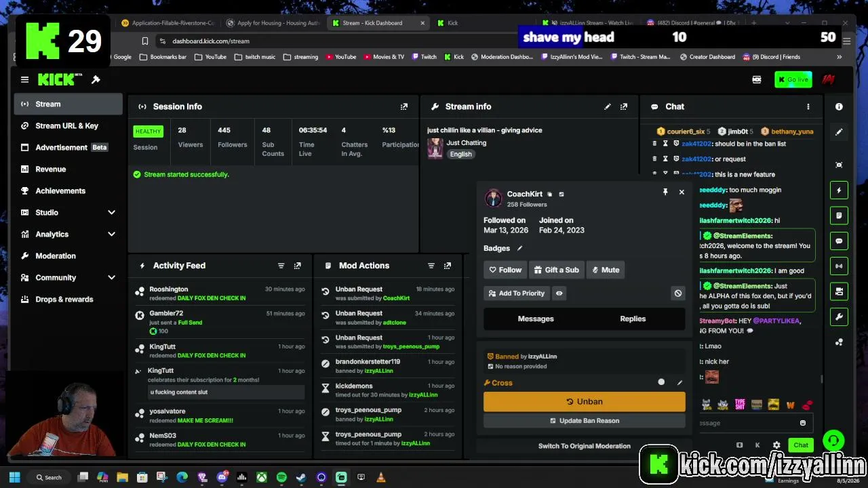Delete zak41202's 'should be in the ban list' message
This screenshot has height=488, width=868.
[654, 144]
